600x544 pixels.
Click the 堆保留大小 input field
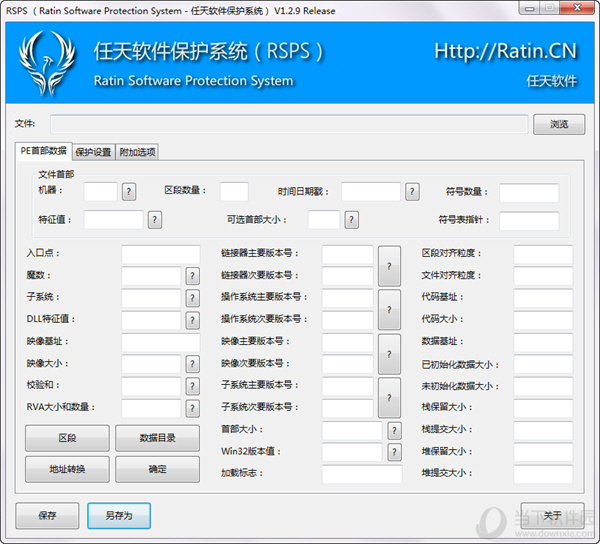click(543, 453)
